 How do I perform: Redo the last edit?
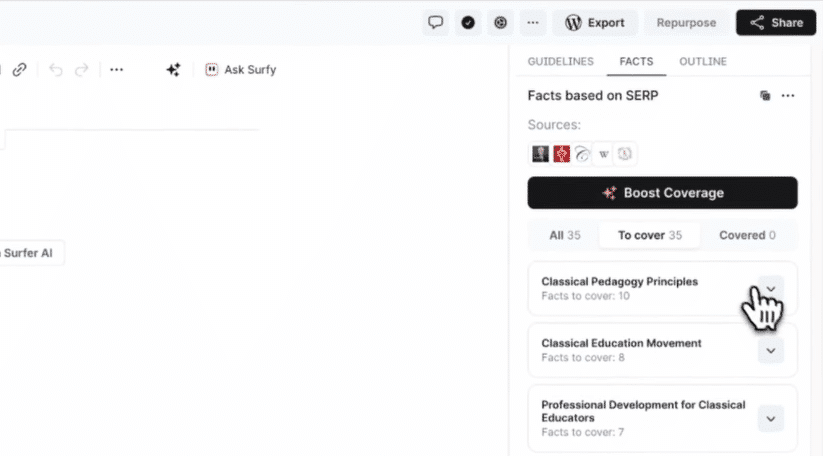[82, 70]
